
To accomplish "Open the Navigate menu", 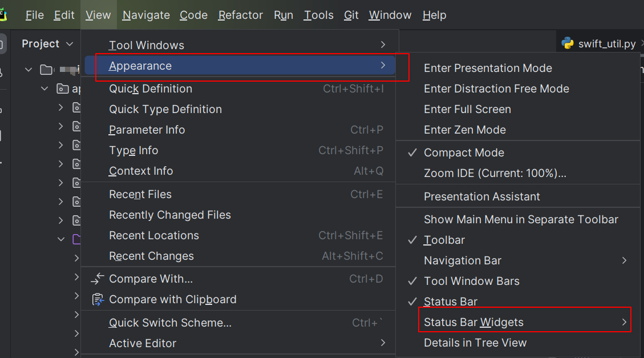I will point(146,15).
